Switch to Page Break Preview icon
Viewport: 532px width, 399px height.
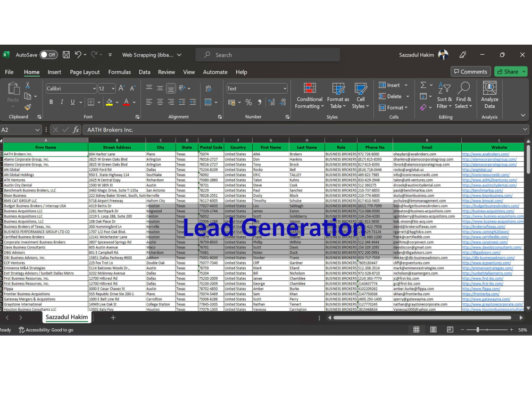[450, 330]
